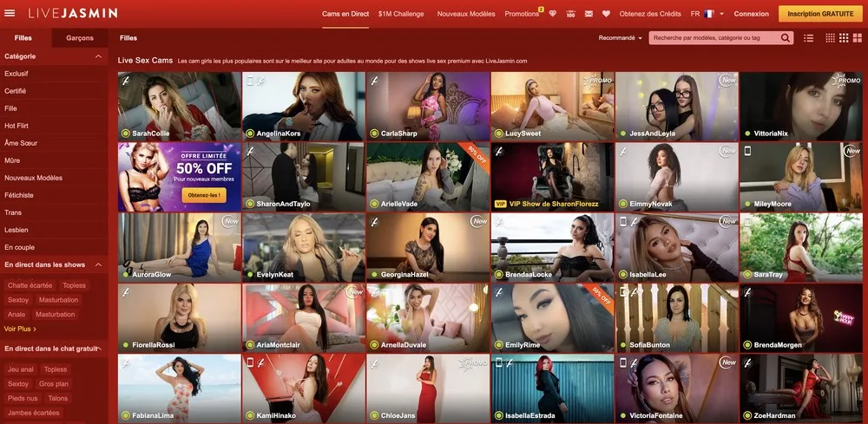This screenshot has width=868, height=424.
Task: Collapse the Catégorie section chevron
Action: (99, 56)
